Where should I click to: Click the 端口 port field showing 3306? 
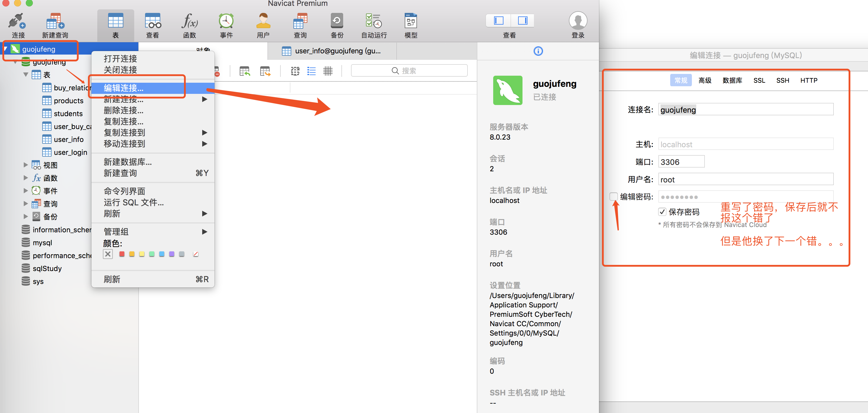[681, 162]
